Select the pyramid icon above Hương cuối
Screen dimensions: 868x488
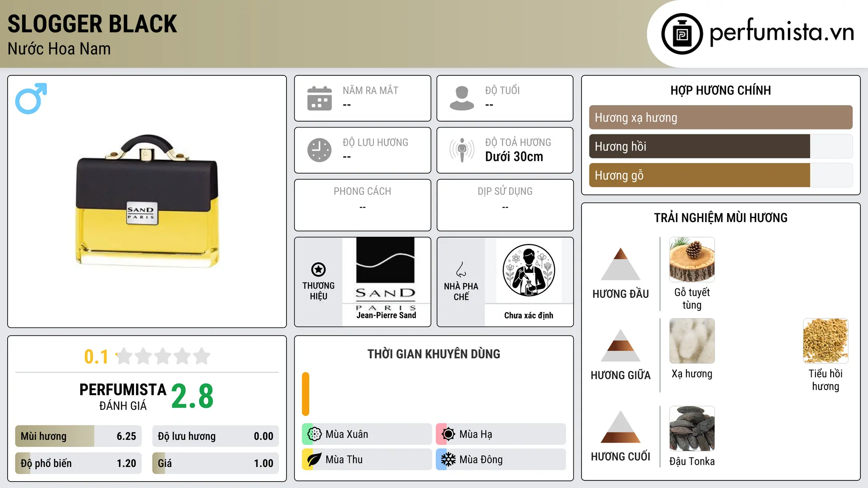coord(620,427)
